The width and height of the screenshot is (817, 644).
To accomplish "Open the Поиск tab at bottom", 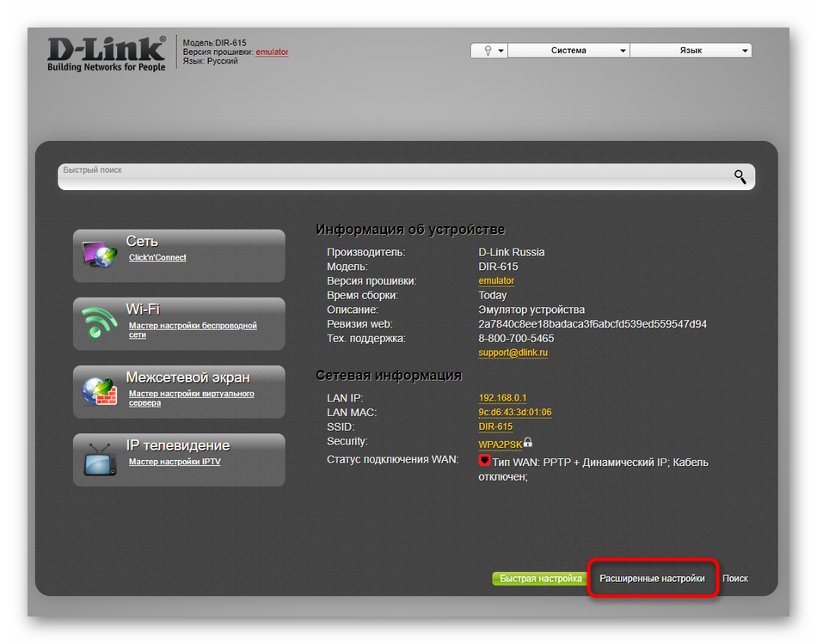I will click(x=735, y=579).
